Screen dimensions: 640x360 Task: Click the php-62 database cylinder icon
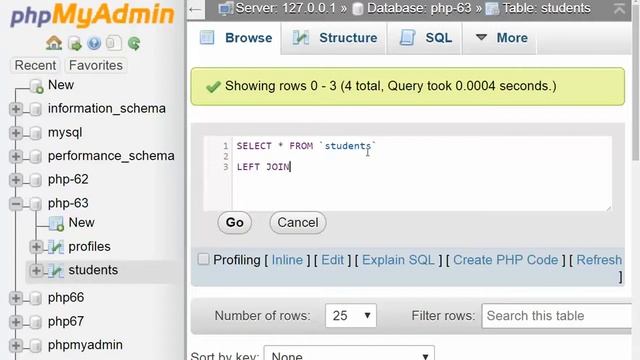point(36,180)
